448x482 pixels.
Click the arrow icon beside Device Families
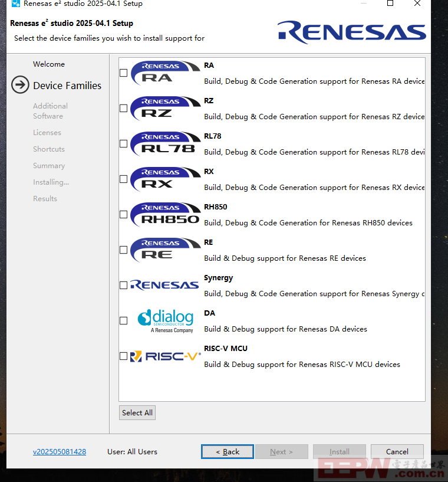pos(20,84)
